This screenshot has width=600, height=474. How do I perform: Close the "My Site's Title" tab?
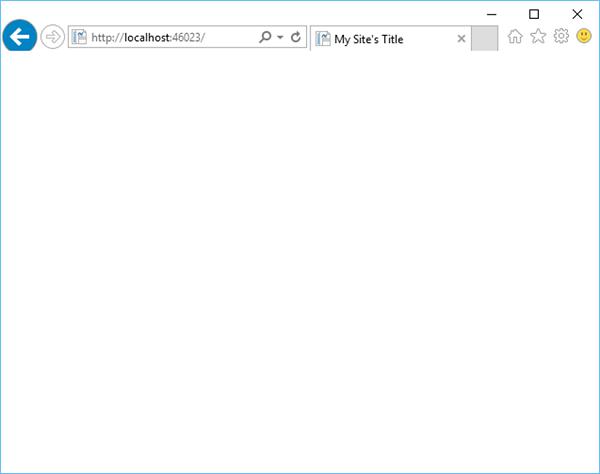point(461,38)
